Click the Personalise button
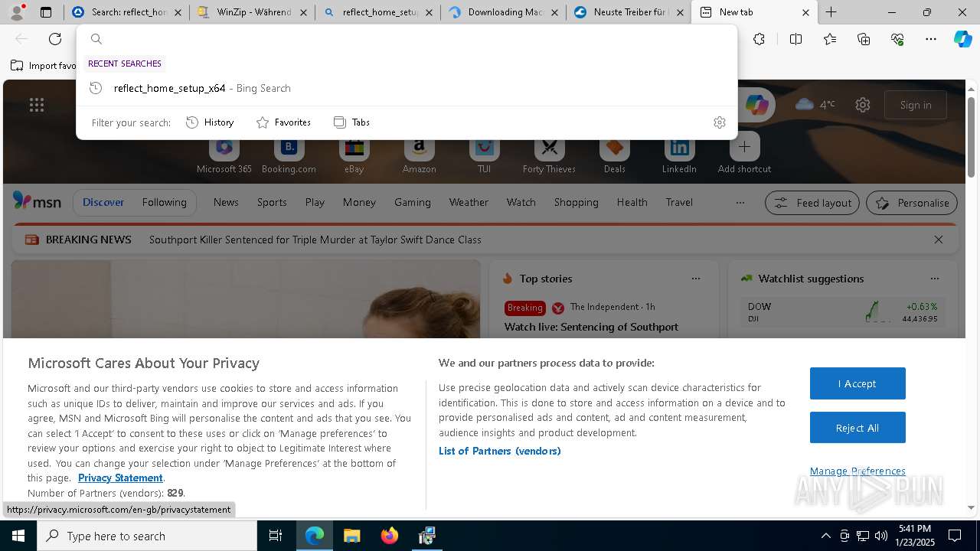This screenshot has height=551, width=980. 912,203
